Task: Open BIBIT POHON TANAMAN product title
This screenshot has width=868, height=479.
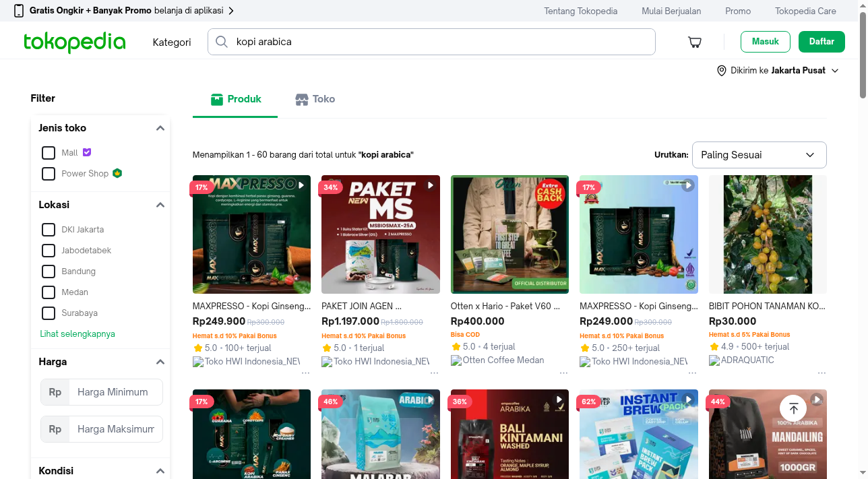Action: pos(767,306)
